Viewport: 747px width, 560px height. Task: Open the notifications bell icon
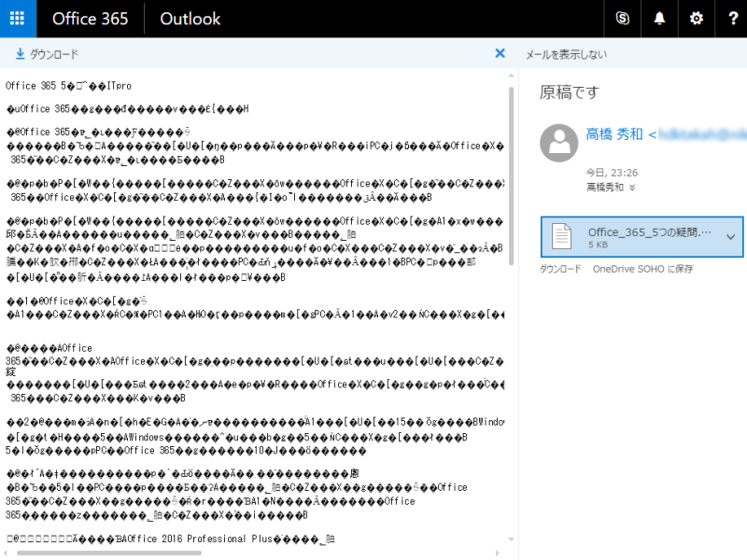click(x=658, y=19)
